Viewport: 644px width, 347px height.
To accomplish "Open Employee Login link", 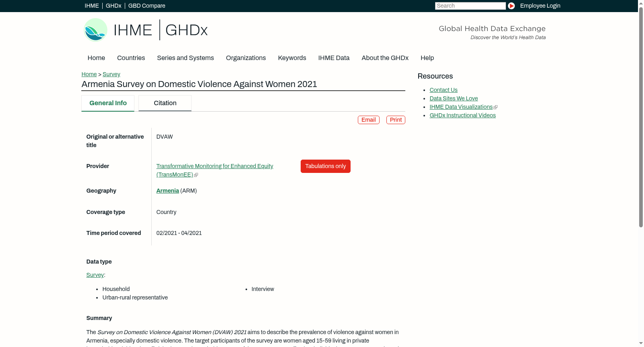I will (540, 6).
